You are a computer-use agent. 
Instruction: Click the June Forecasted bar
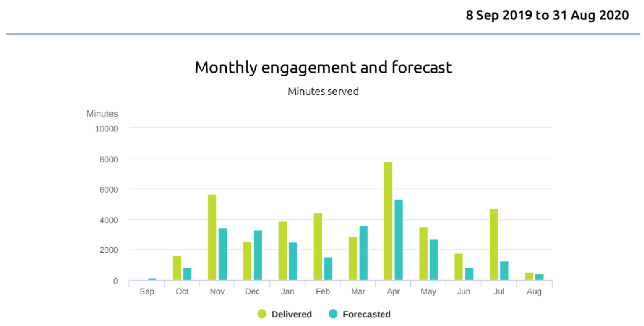click(469, 274)
